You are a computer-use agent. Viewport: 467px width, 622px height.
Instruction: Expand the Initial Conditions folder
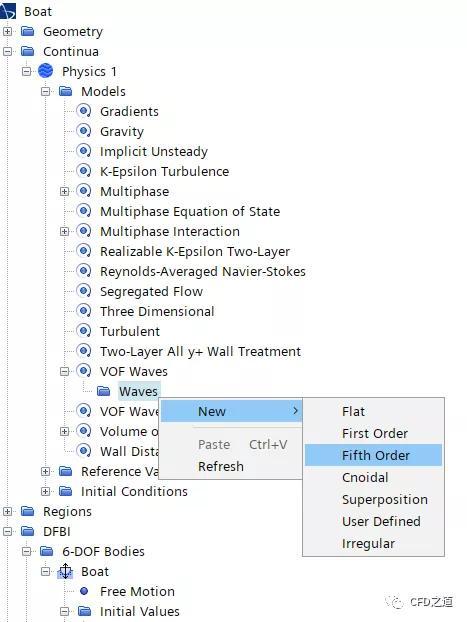pyautogui.click(x=45, y=491)
